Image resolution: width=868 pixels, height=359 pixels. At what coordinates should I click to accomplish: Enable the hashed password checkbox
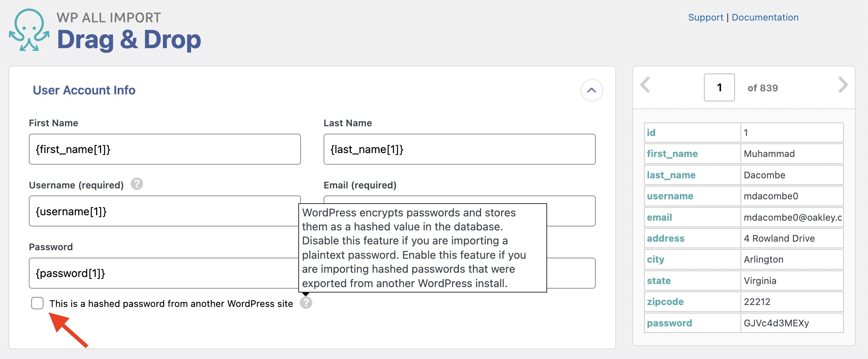point(37,303)
